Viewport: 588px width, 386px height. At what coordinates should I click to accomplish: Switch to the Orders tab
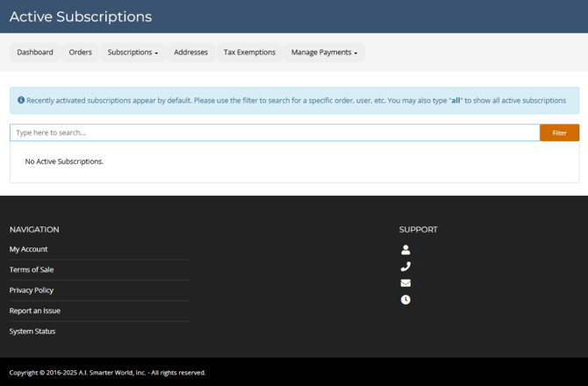[81, 53]
